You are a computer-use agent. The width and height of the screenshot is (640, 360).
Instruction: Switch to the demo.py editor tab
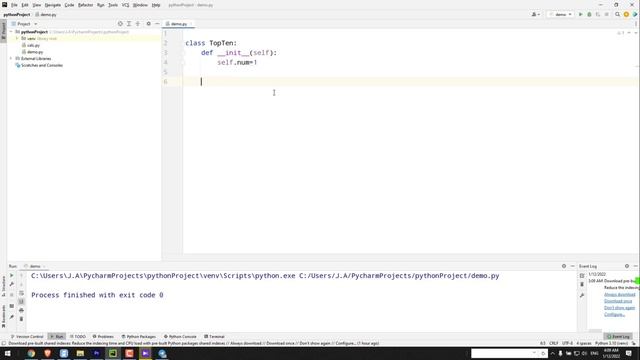click(x=179, y=24)
